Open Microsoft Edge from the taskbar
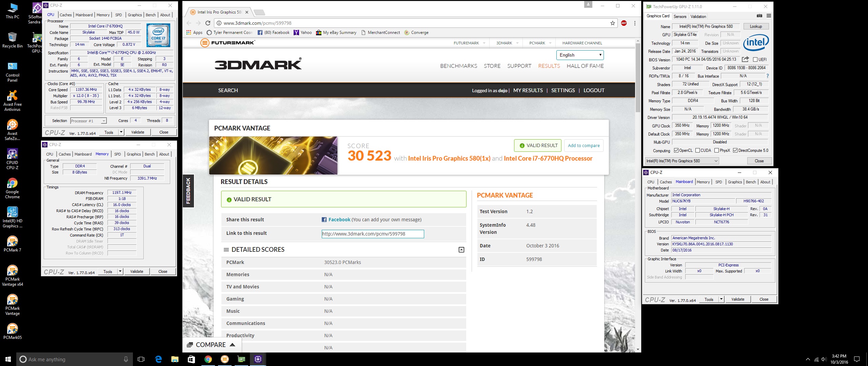Screen dimensions: 868x366 [158, 359]
